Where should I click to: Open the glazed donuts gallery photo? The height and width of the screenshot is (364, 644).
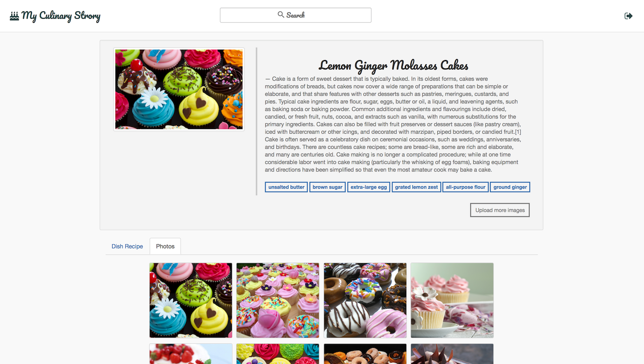tap(365, 300)
